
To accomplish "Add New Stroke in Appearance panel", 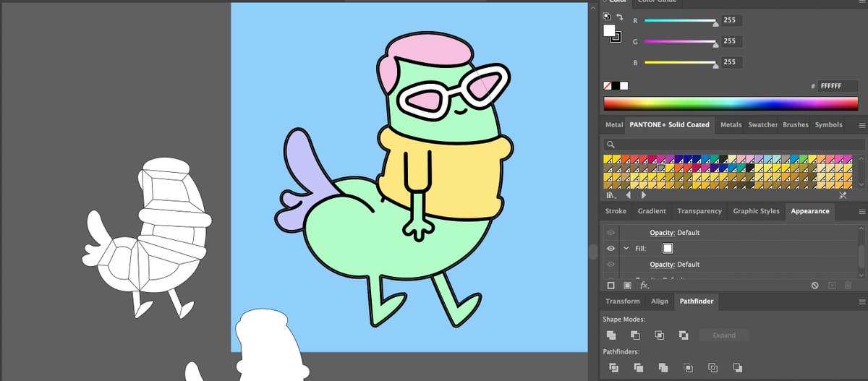I will [611, 286].
